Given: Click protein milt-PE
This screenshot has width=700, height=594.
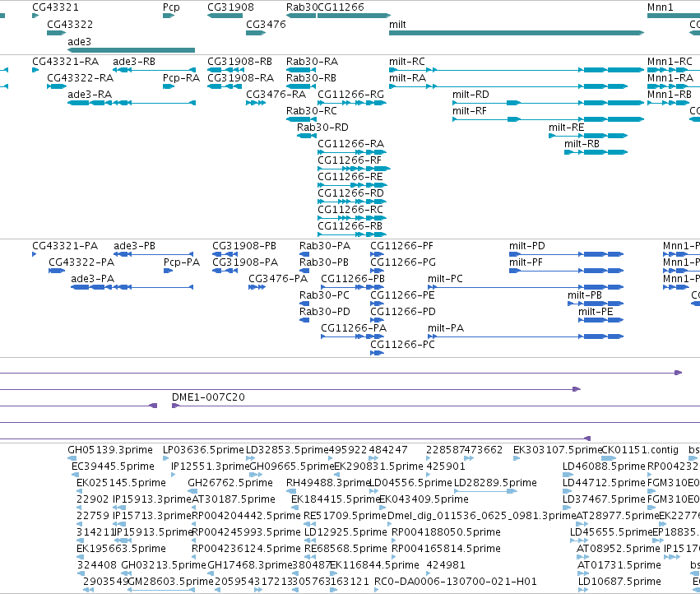Looking at the screenshot, I should pos(601,320).
